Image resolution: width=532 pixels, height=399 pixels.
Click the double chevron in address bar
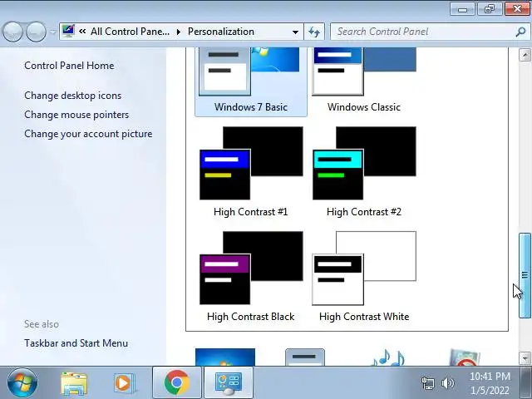click(82, 32)
